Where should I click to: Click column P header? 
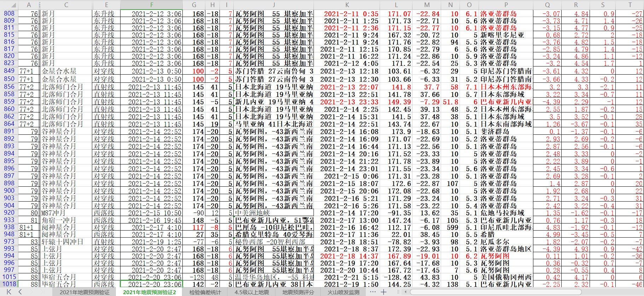click(506, 5)
